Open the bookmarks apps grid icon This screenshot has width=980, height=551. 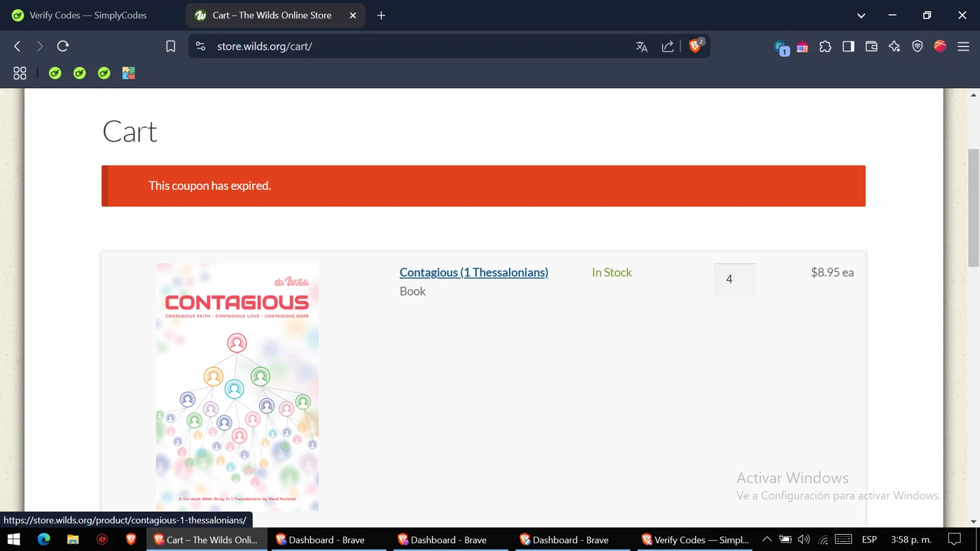pos(20,73)
